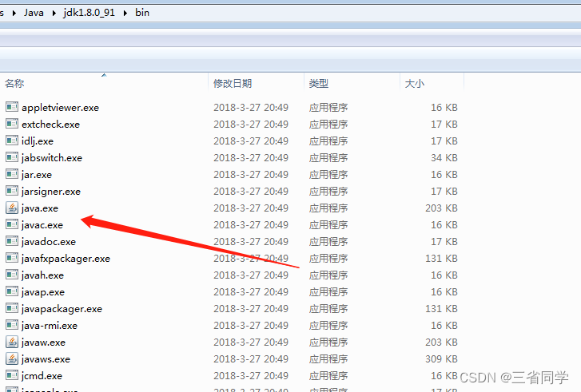Click the jarsigner.exe file icon
The image size is (581, 392).
12,191
